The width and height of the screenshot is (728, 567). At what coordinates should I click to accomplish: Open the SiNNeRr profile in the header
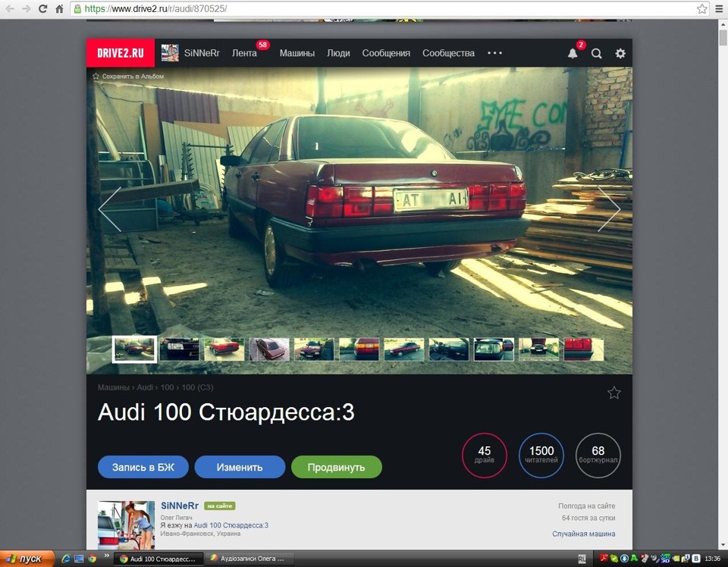click(x=190, y=53)
